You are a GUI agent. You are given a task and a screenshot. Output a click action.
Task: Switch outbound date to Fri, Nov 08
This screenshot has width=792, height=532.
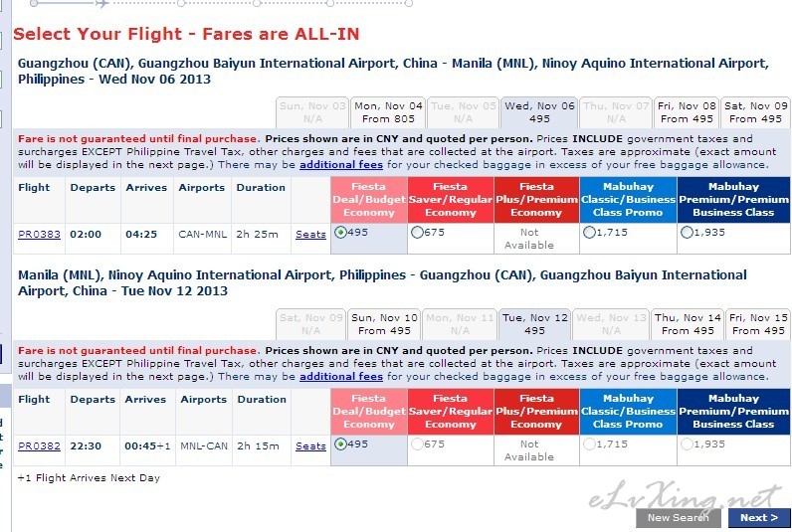click(687, 112)
